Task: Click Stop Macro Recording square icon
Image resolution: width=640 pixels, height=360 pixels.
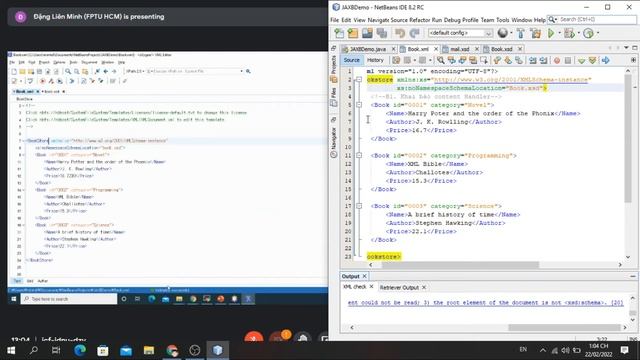Action: [568, 60]
